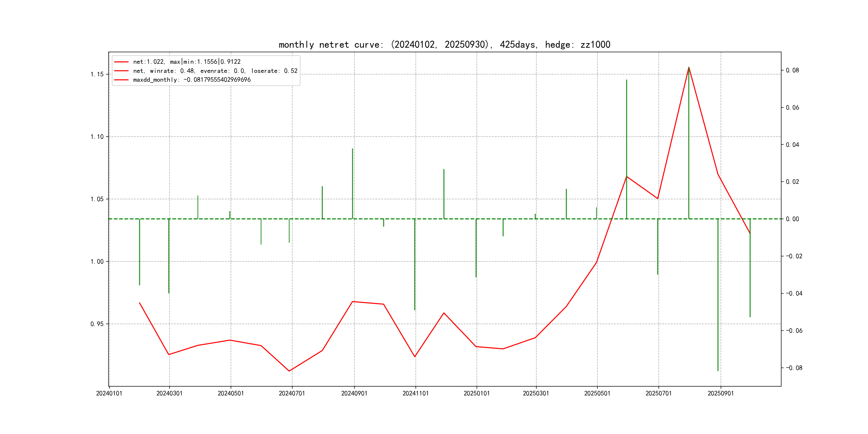
Task: Click the lowest negative green bar bottom
Action: click(x=718, y=370)
